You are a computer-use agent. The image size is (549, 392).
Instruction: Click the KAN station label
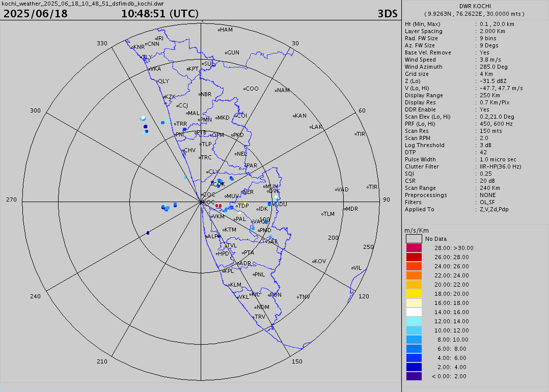300,116
